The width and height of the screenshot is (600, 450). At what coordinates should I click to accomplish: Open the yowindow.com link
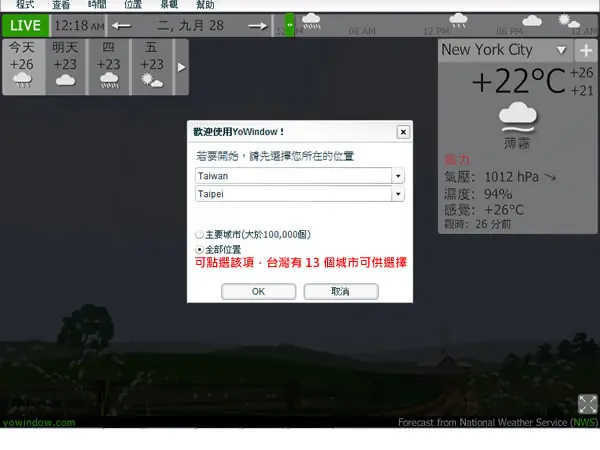coord(39,422)
